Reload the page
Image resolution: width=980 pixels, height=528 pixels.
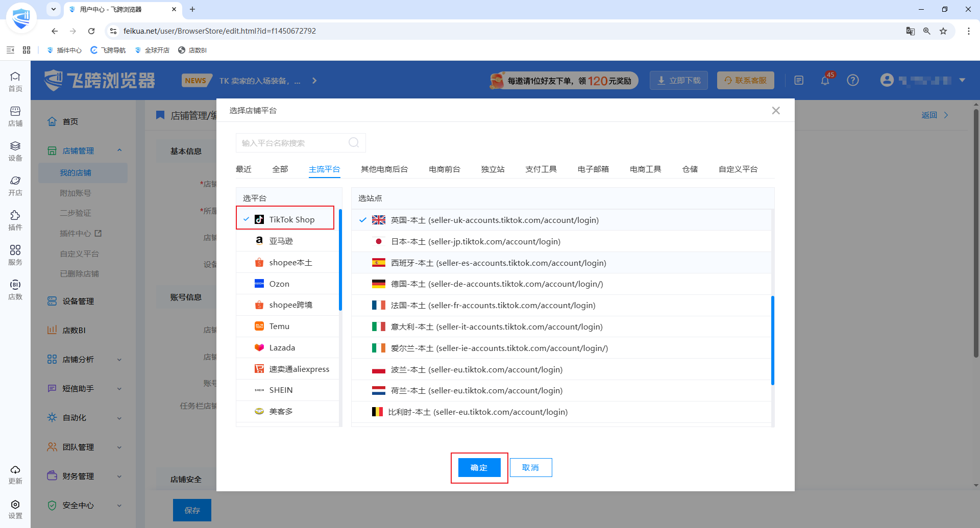click(91, 31)
